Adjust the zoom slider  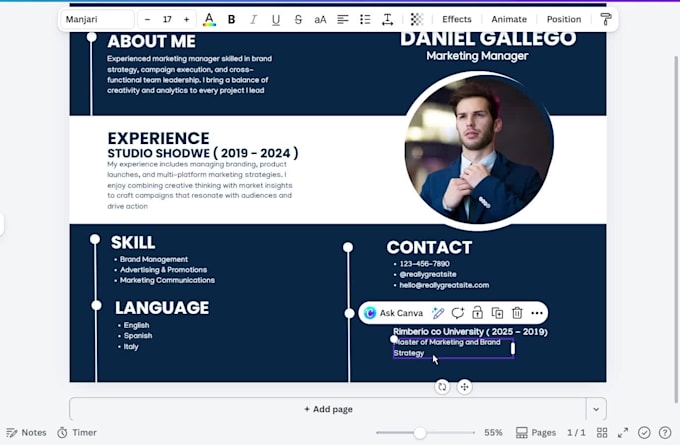click(x=420, y=432)
